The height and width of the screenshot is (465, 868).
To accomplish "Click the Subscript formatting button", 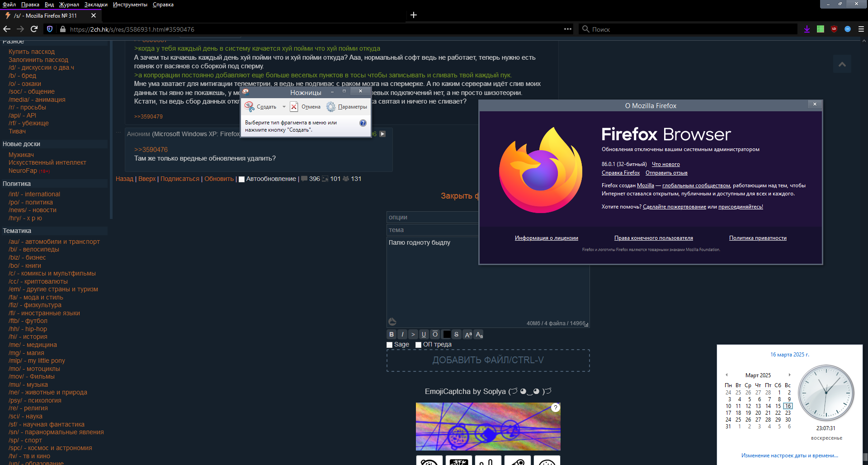I will click(x=479, y=334).
